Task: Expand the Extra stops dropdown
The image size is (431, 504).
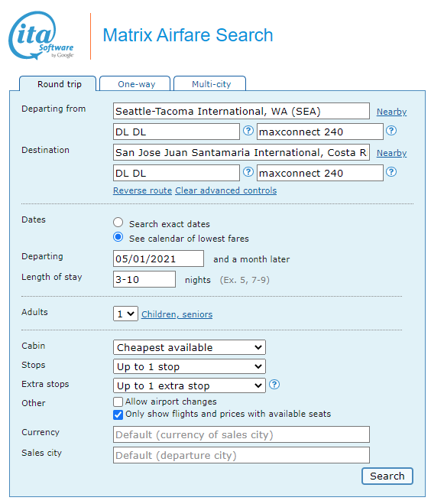Action: 190,385
